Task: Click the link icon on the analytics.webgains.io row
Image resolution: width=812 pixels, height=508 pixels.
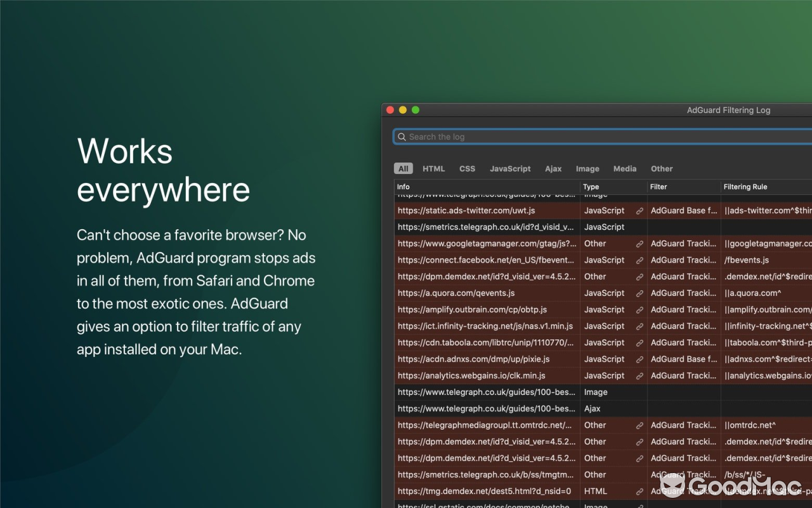Action: (x=639, y=375)
